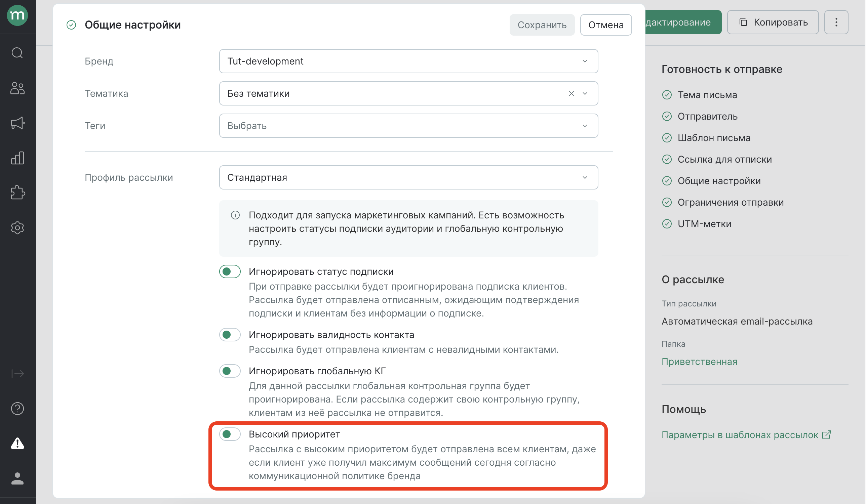Click the Общие настройки heading
The height and width of the screenshot is (504, 866).
[133, 25]
